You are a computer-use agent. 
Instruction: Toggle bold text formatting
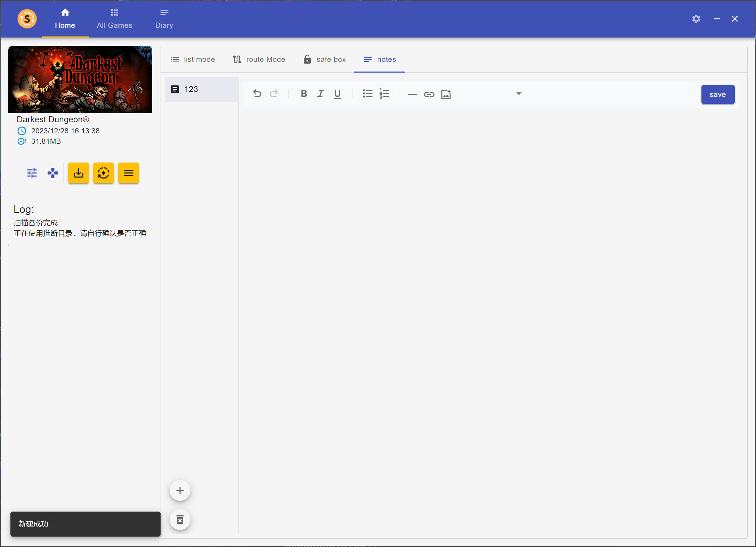click(303, 93)
